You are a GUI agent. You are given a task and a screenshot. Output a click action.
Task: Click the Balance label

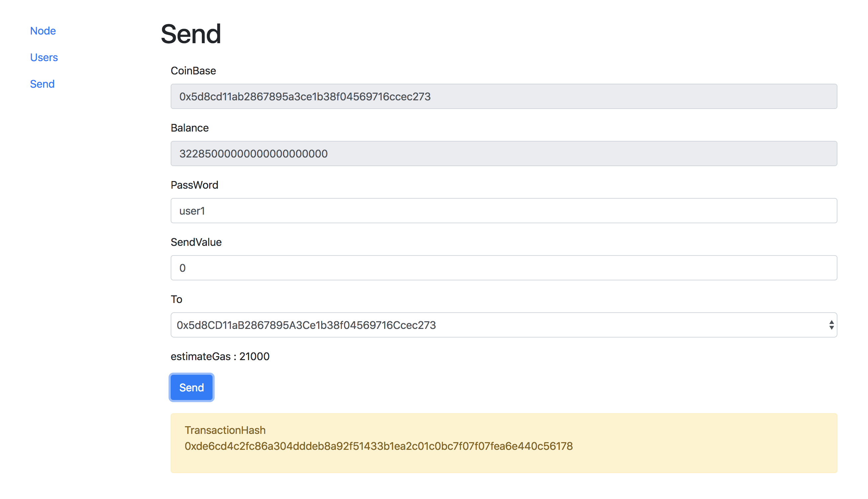click(x=189, y=128)
